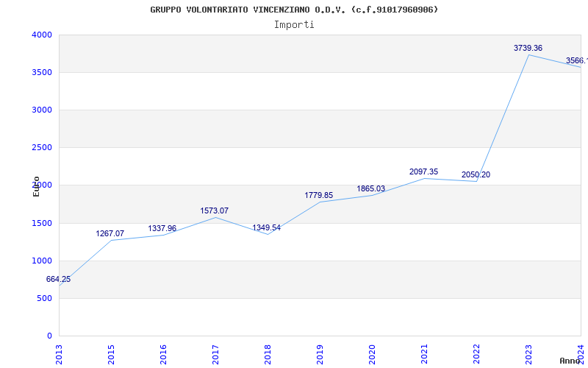Click the 0 y-axis value

pos(49,336)
